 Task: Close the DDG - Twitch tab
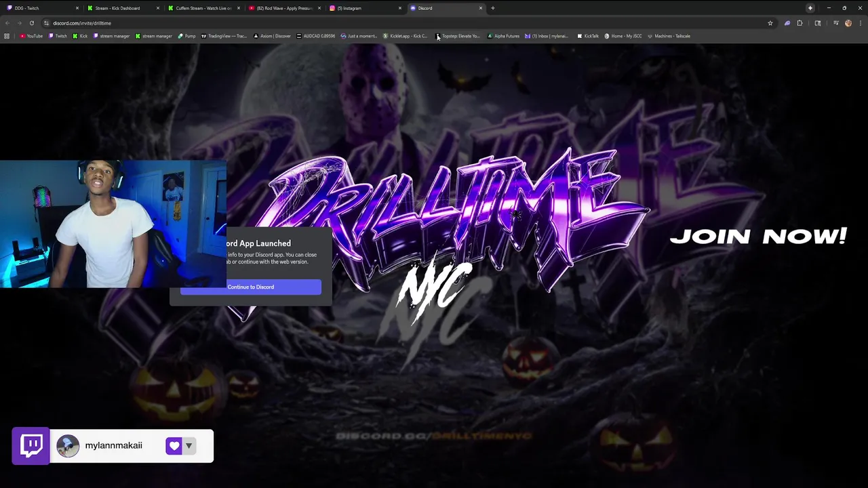point(77,8)
